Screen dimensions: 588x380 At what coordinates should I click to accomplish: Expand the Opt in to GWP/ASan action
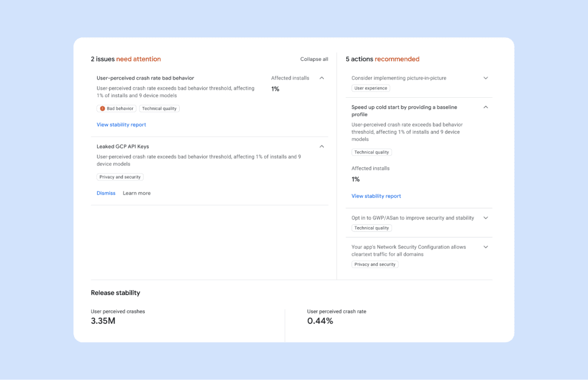point(486,218)
